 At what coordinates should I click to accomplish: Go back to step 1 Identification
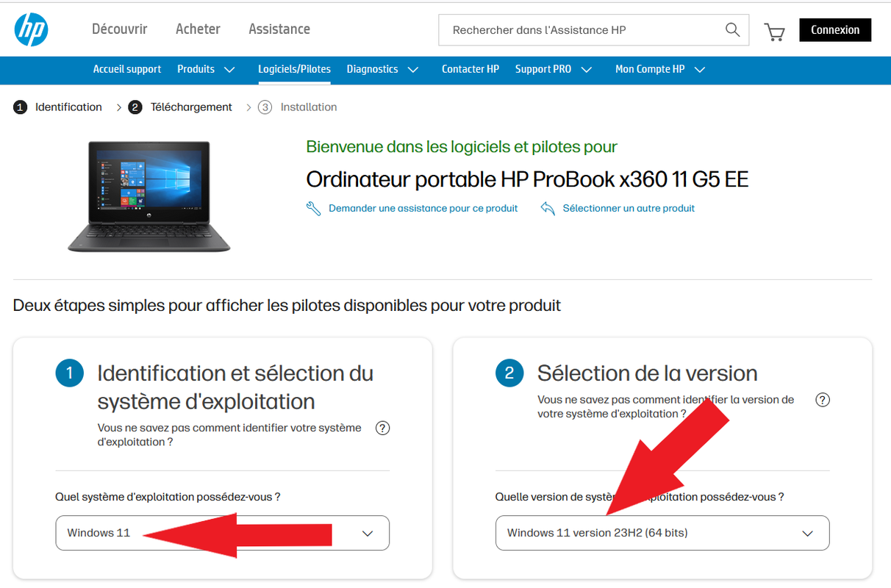coord(58,107)
